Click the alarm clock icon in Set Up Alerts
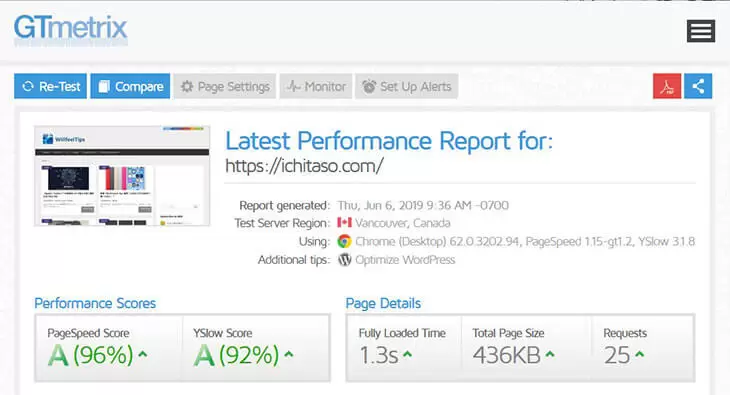This screenshot has width=730, height=395. (369, 86)
